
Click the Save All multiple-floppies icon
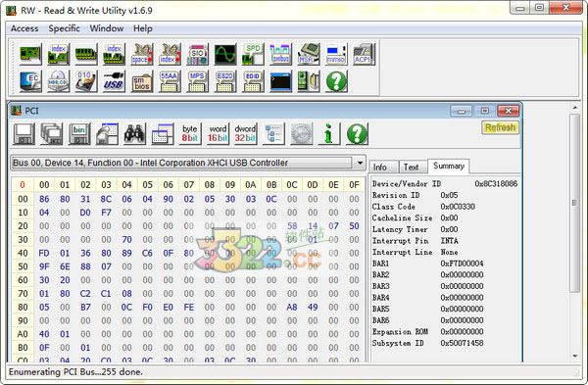click(52, 134)
